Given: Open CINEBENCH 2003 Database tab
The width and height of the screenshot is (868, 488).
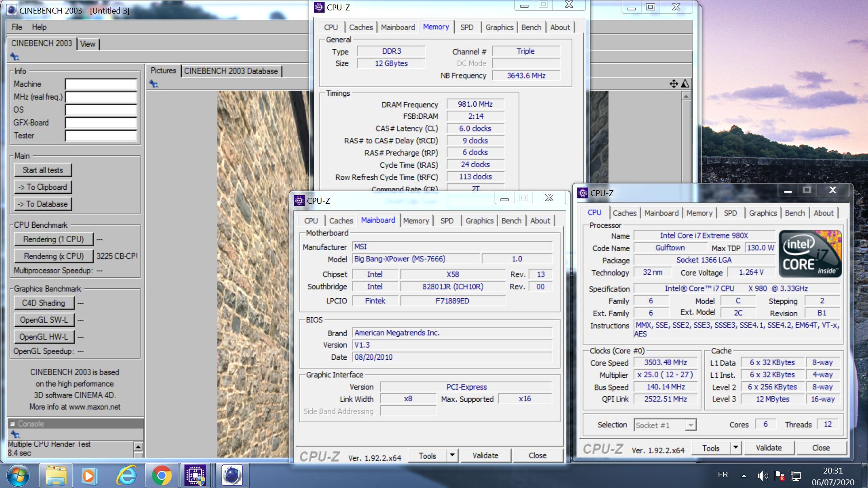Looking at the screenshot, I should tap(231, 71).
